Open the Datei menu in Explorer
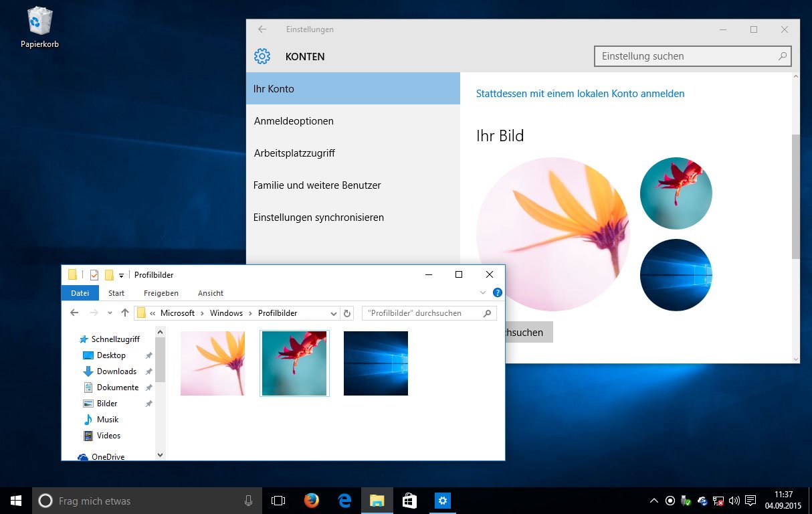The height and width of the screenshot is (514, 812). 80,293
